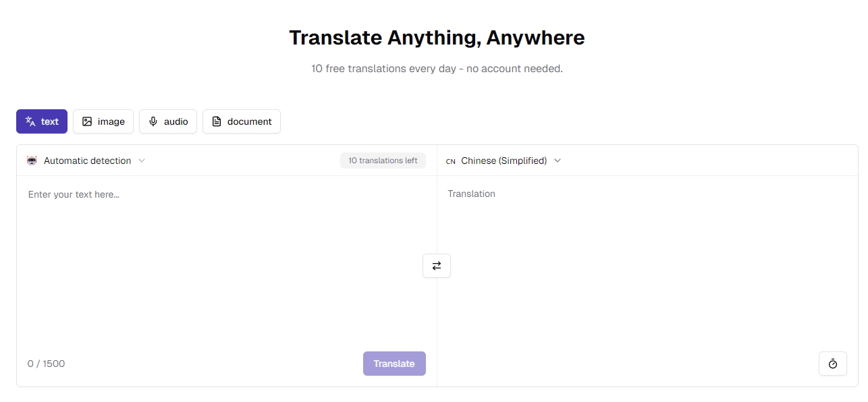Click the microphone icon on the audio tab

click(x=153, y=121)
